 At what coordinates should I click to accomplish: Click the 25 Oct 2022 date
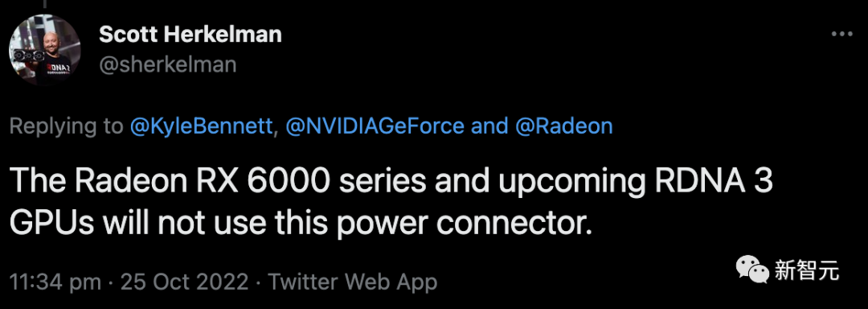pyautogui.click(x=184, y=282)
